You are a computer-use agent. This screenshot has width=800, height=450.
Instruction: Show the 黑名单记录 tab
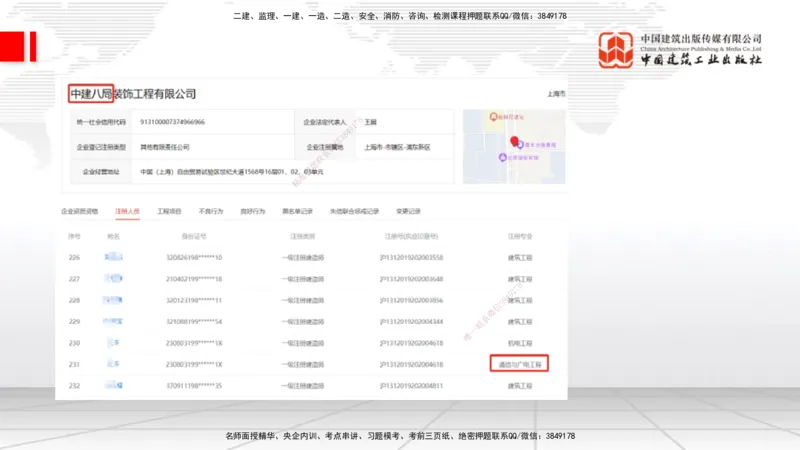tap(297, 211)
